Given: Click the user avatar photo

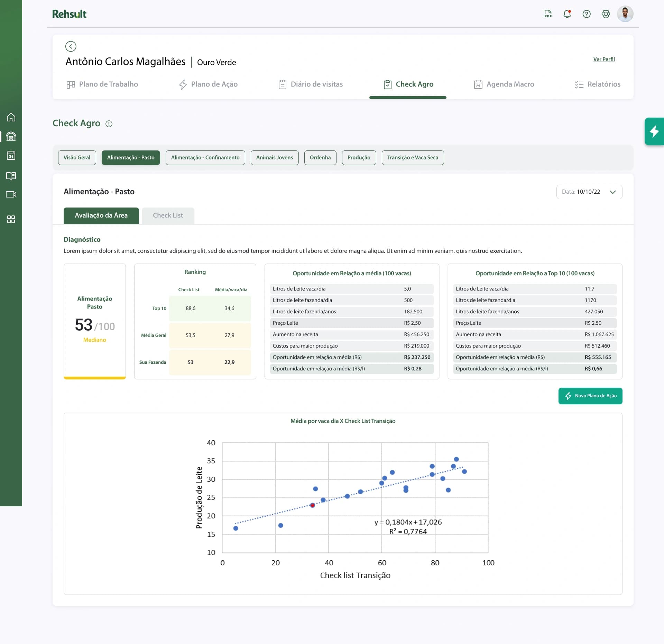Looking at the screenshot, I should click(x=625, y=14).
